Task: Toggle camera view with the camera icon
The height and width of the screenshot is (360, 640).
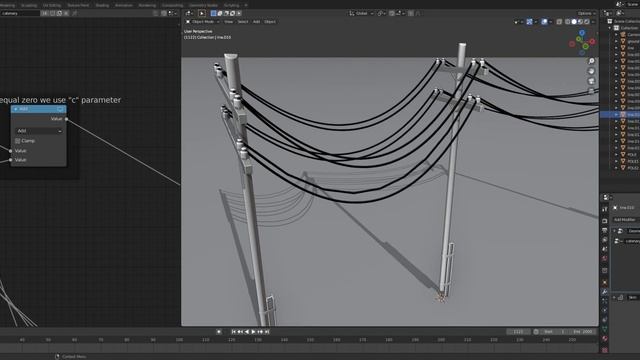Action: (x=591, y=81)
